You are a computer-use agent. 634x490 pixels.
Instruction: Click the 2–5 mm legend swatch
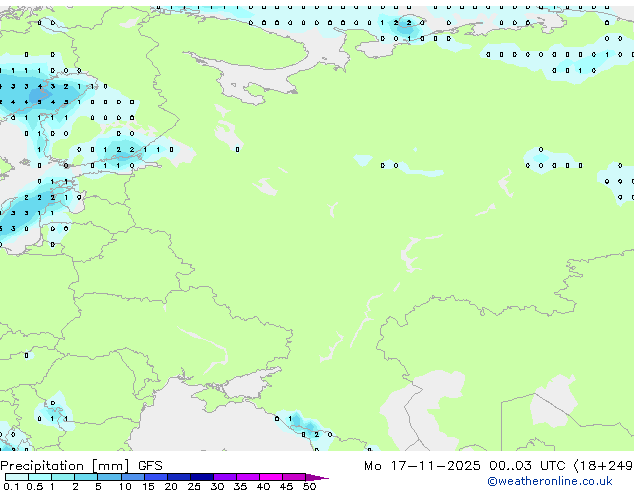tap(86, 477)
